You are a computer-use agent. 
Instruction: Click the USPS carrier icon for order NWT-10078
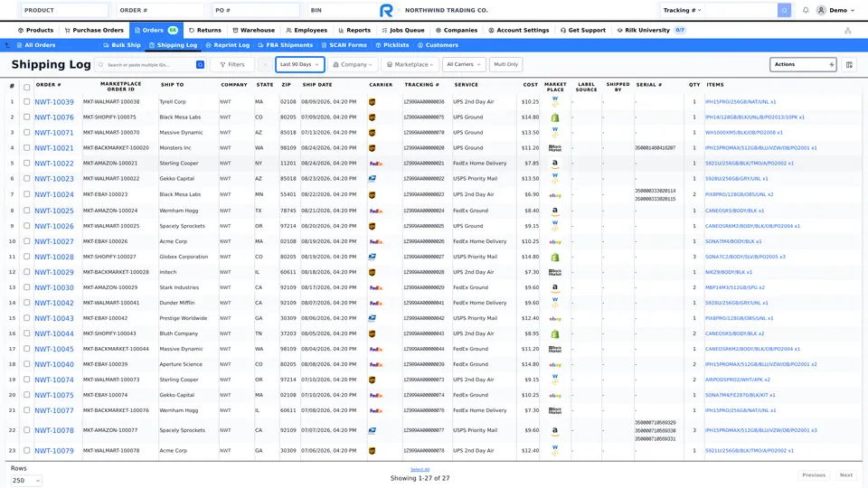point(372,430)
